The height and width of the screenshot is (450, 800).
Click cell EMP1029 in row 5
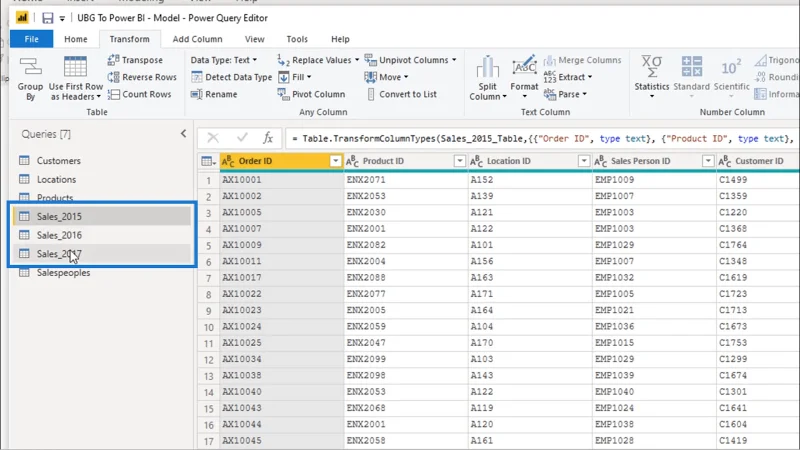tap(654, 245)
